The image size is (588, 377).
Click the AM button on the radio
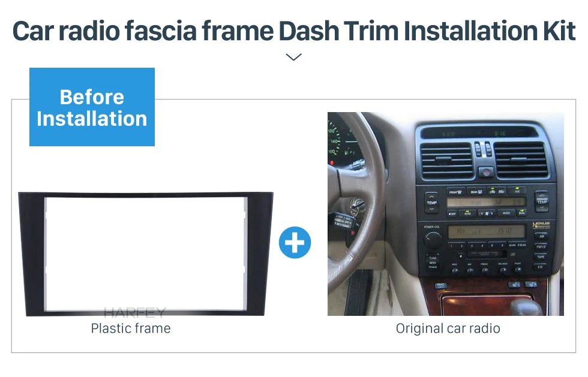[x=541, y=237]
